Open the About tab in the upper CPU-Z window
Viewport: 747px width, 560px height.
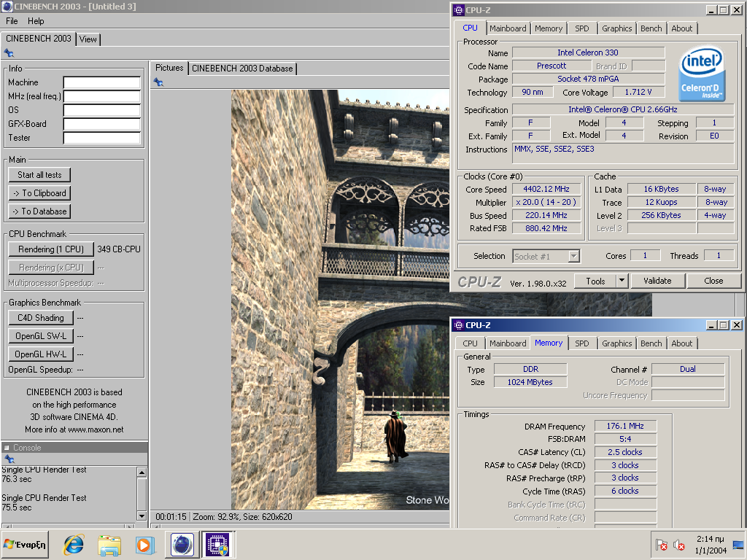tap(682, 28)
